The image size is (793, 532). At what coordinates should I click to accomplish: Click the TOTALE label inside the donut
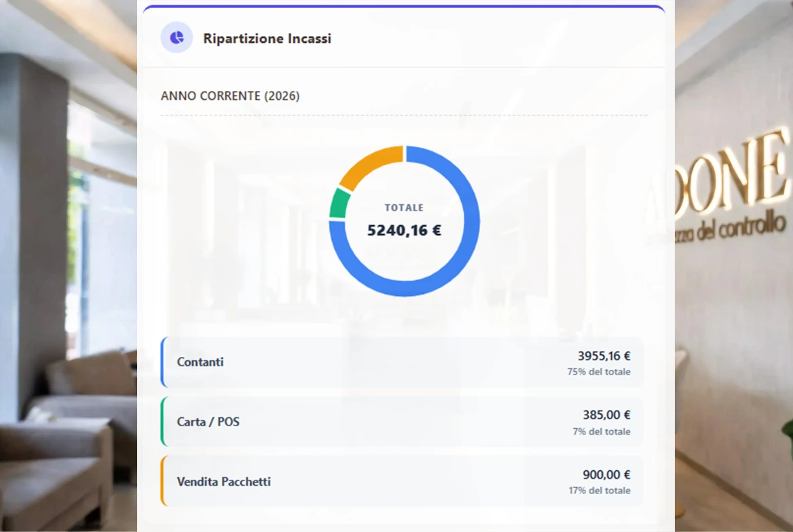[404, 208]
